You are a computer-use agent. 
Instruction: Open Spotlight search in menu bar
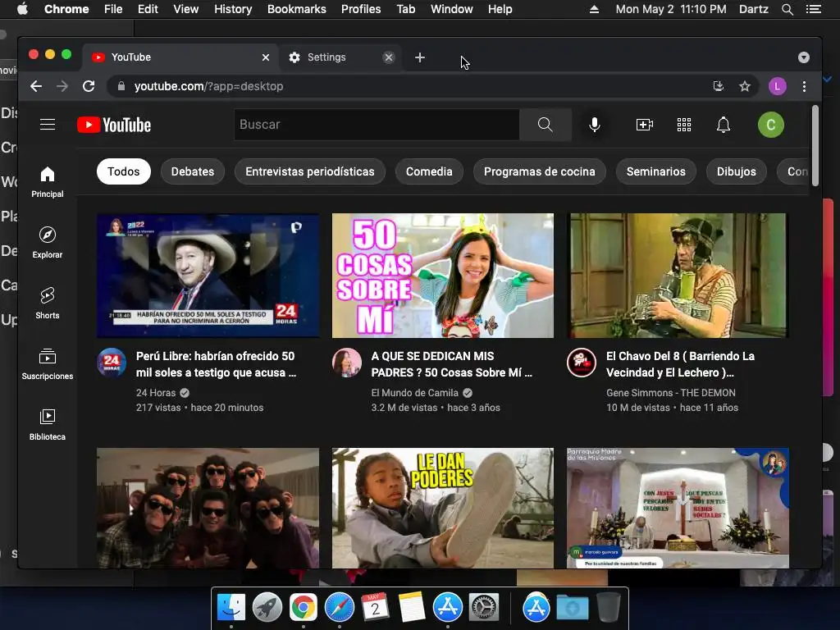[787, 9]
